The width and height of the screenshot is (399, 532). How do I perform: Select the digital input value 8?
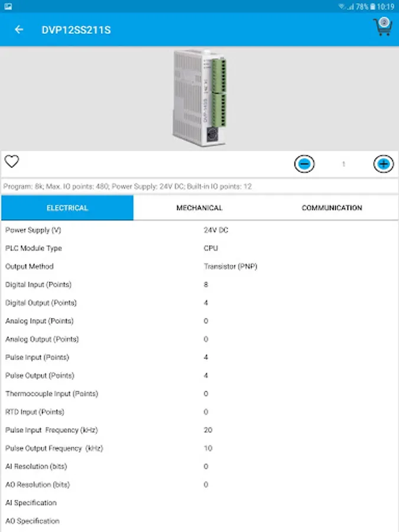coord(206,285)
